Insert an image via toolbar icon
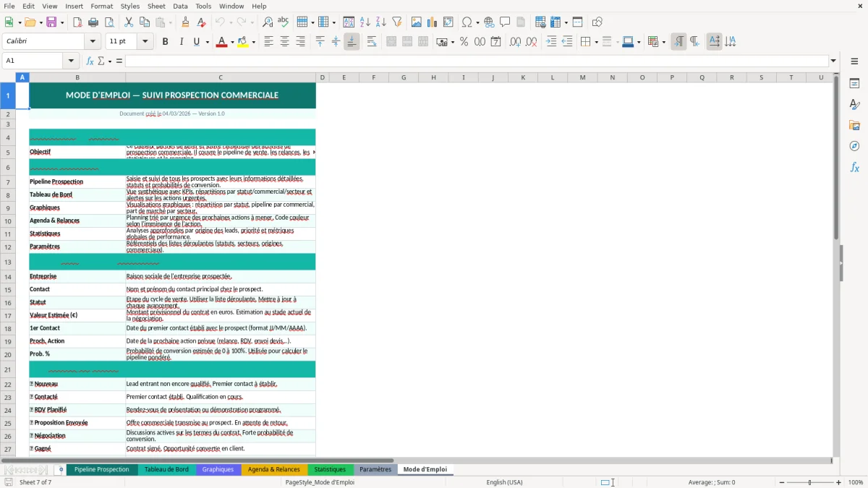This screenshot has height=488, width=868. point(417,22)
